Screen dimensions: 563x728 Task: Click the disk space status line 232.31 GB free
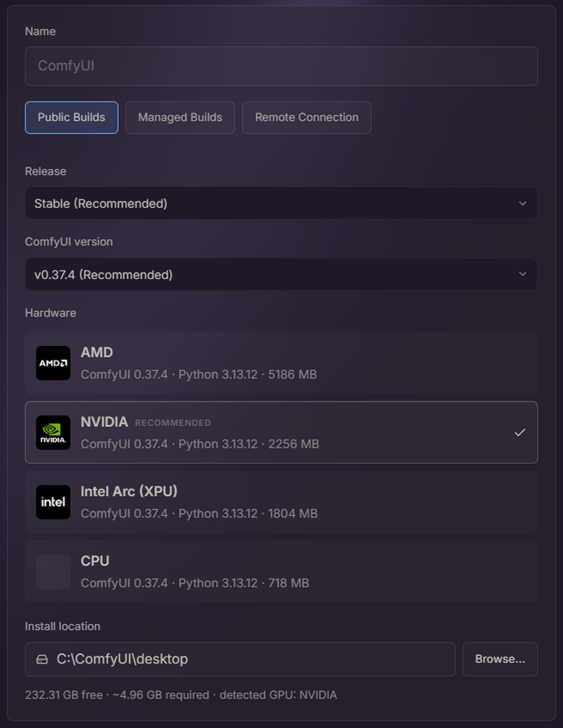click(x=181, y=695)
